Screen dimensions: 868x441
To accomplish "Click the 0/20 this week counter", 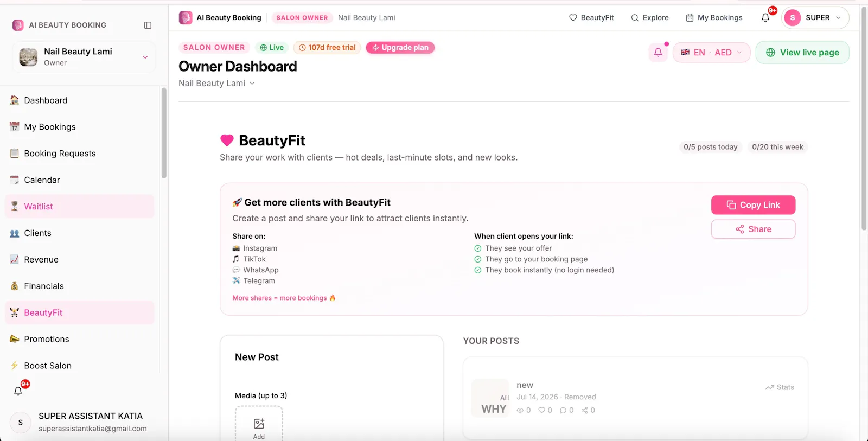I will coord(777,147).
